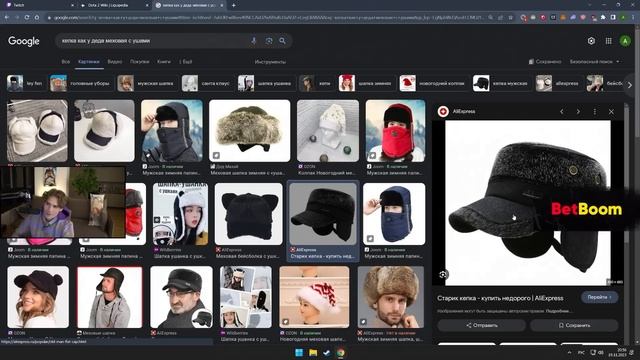Open File Explorer from taskbar
640x360 pixels.
[x=313, y=353]
